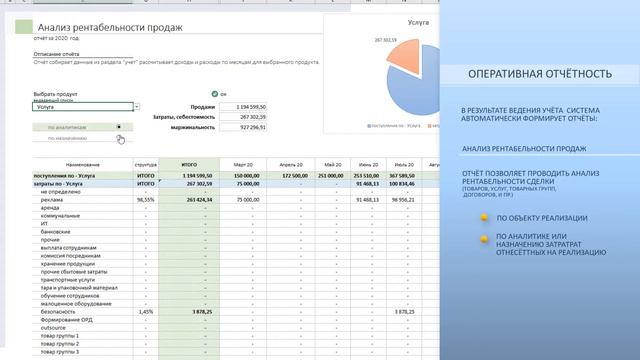Select the 'реклама' row label
640x360 pixels.
(x=52, y=200)
